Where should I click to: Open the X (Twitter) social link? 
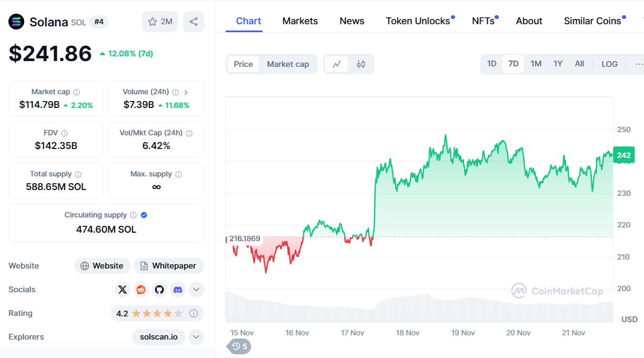[123, 290]
